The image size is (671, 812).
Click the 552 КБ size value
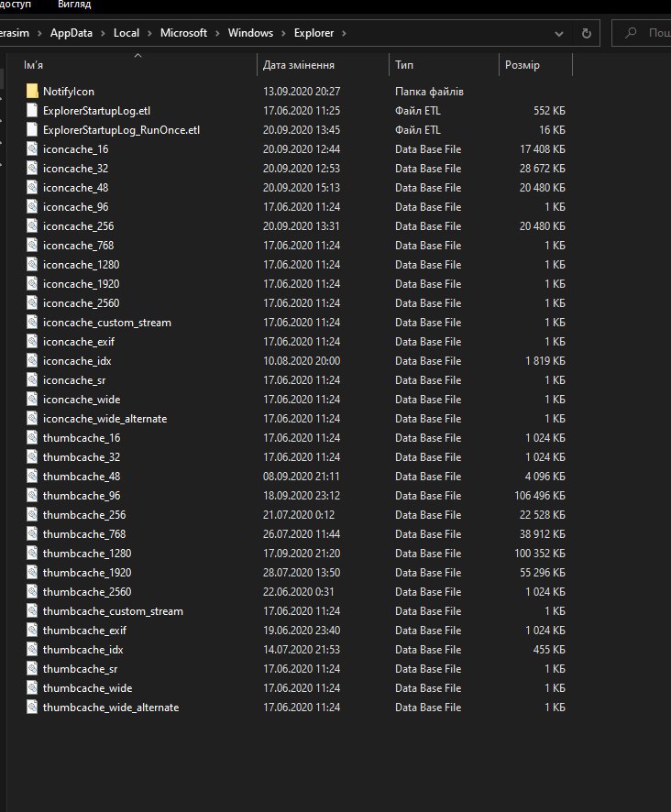coord(549,111)
